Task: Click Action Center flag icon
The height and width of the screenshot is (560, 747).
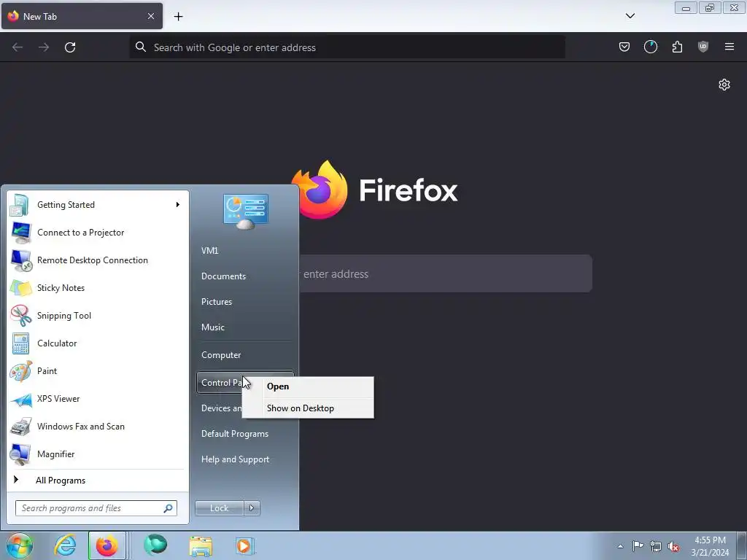Action: point(638,545)
